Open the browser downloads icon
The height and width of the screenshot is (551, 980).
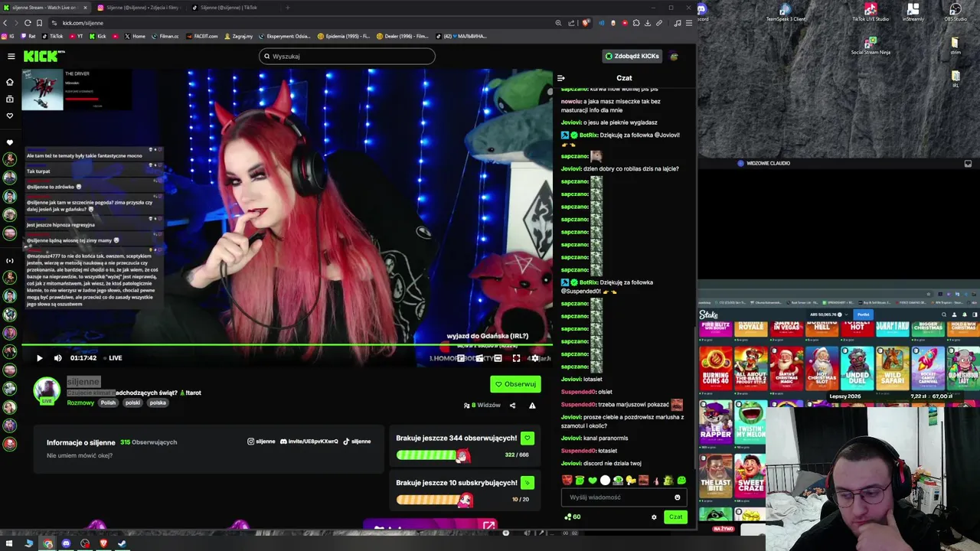pos(647,23)
